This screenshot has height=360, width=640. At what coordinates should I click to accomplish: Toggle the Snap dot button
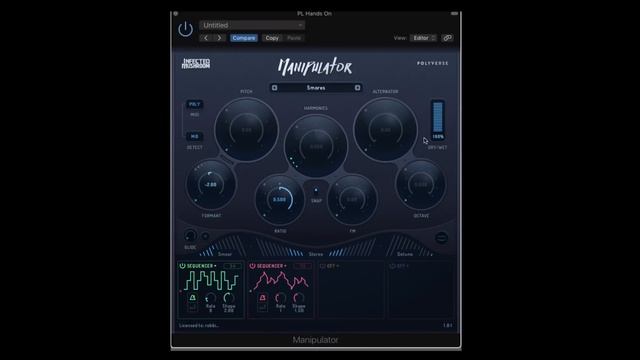316,190
